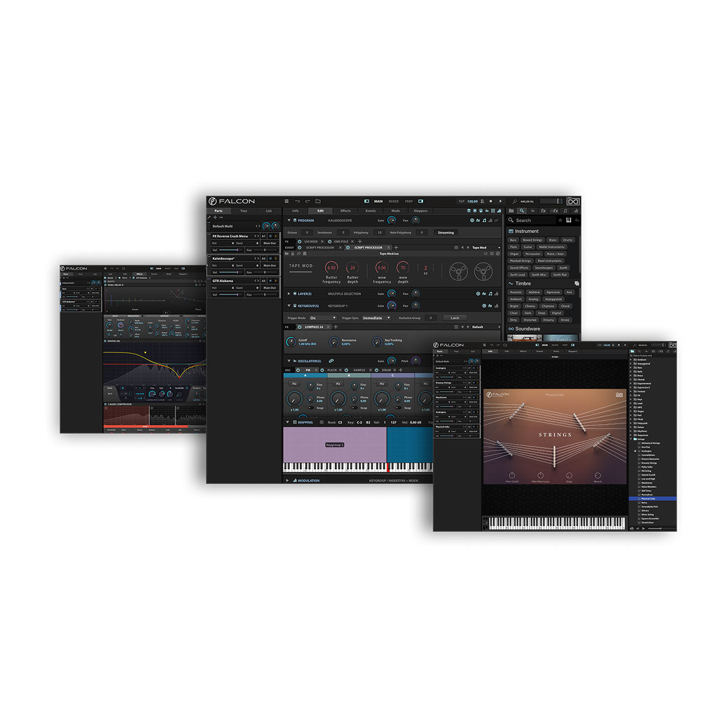Open the Trigger Sync Immediate dropdown
Screen dimensions: 728x728
pos(377,318)
